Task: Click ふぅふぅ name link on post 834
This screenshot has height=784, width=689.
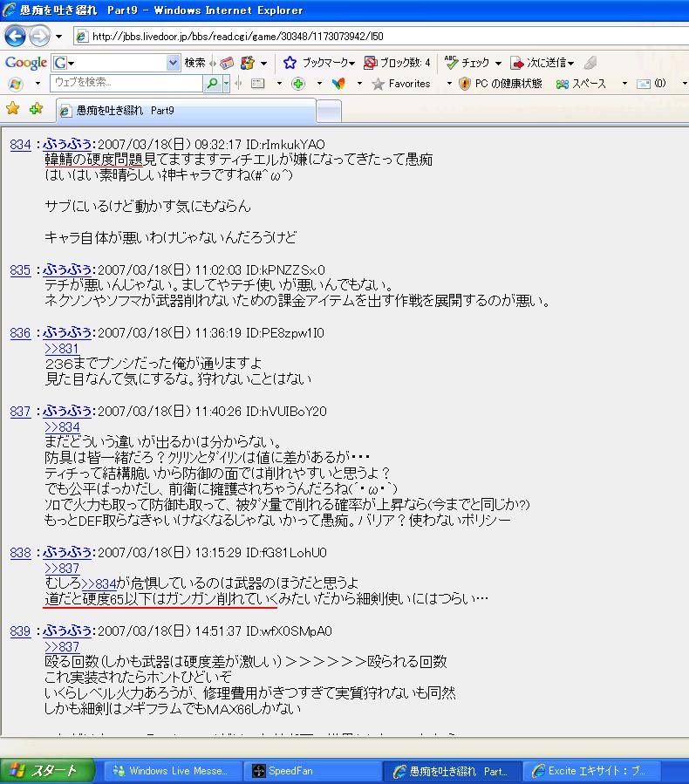Action: point(67,145)
